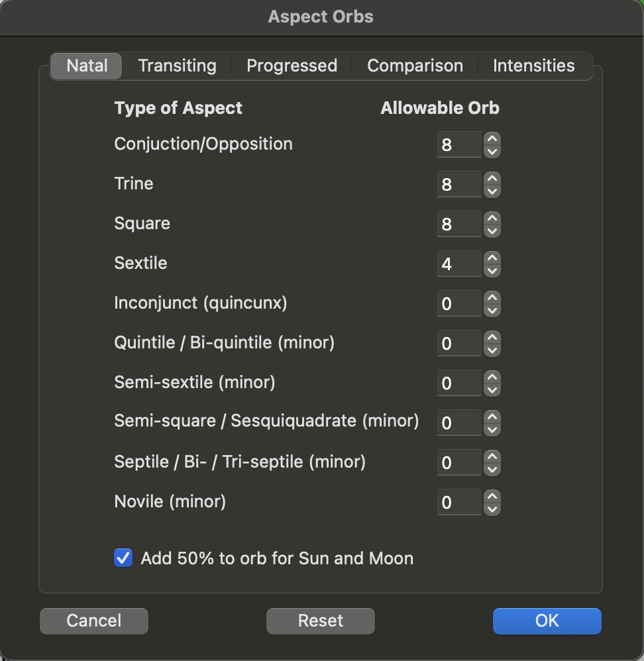
Task: Click the Cancel button
Action: click(94, 621)
